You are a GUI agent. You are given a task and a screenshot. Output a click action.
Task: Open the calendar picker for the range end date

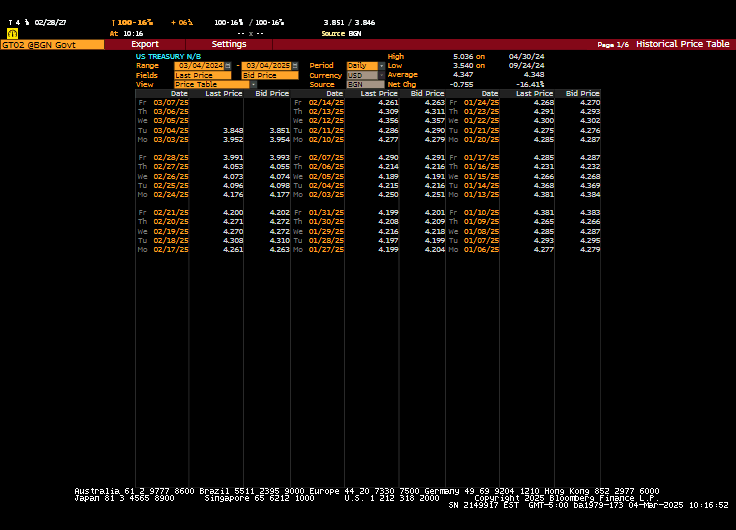coord(295,66)
